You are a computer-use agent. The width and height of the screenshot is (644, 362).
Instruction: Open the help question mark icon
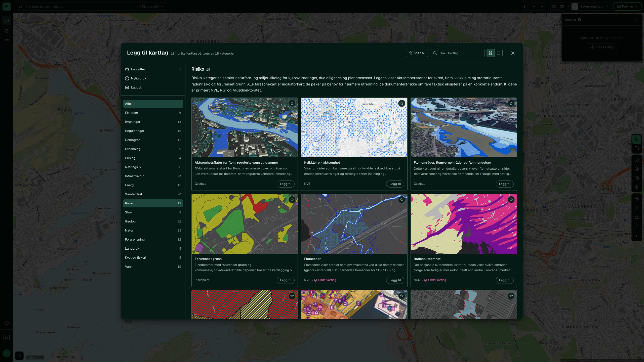pos(7,323)
